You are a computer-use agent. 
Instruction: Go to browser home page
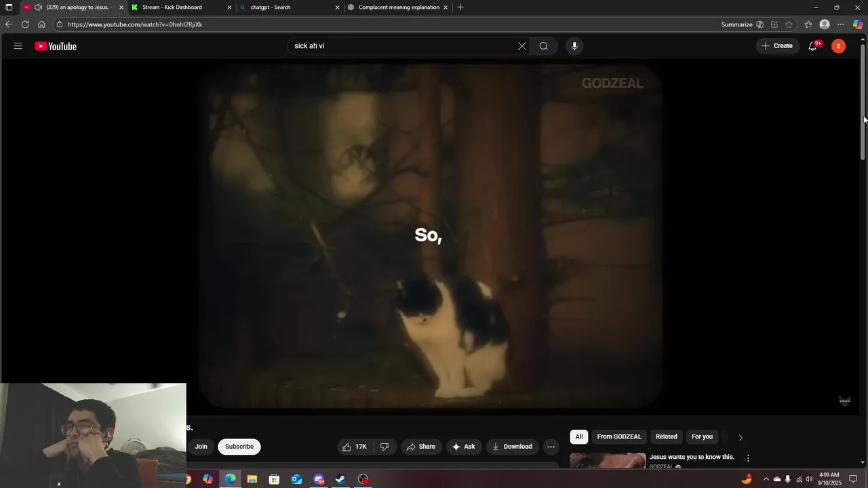pyautogui.click(x=41, y=24)
